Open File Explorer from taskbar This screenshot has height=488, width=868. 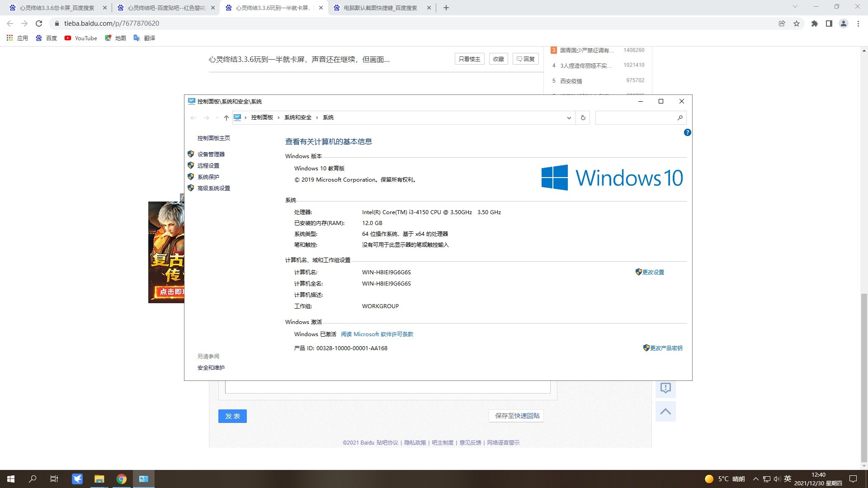point(99,479)
